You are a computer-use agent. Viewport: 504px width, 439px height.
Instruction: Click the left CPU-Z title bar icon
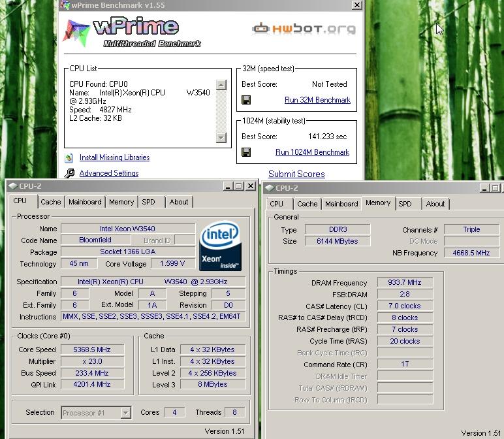(13, 186)
